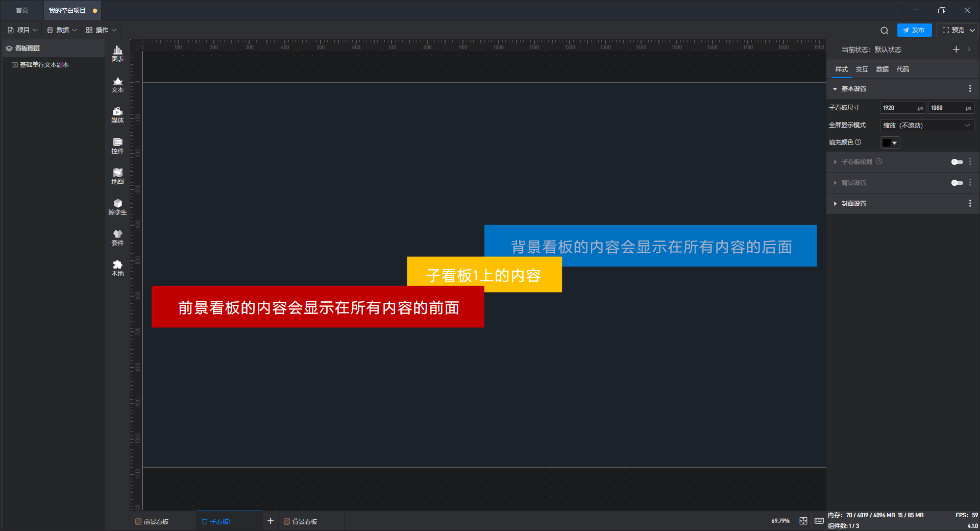
Task: Expand the 封面设置 section
Action: pos(835,204)
